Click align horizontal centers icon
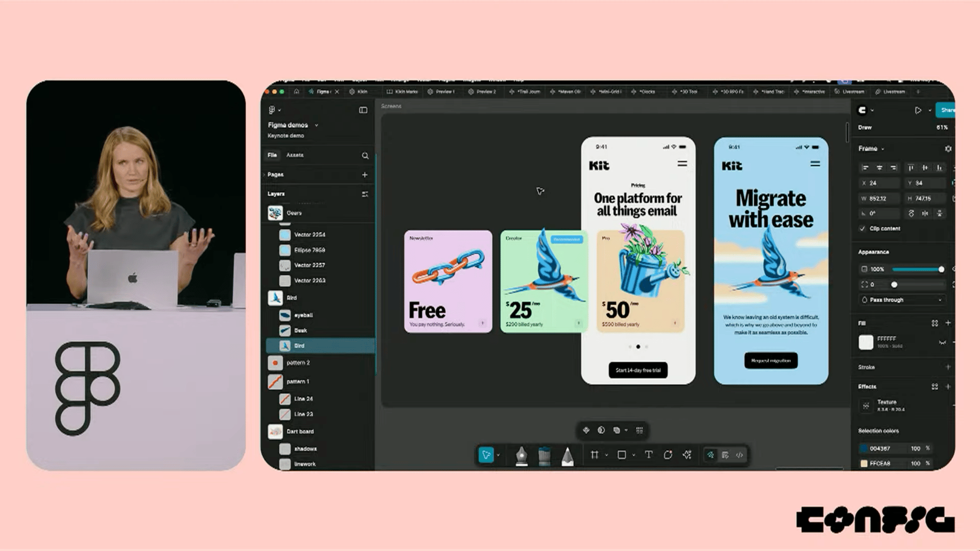Image resolution: width=980 pixels, height=551 pixels. 879,167
